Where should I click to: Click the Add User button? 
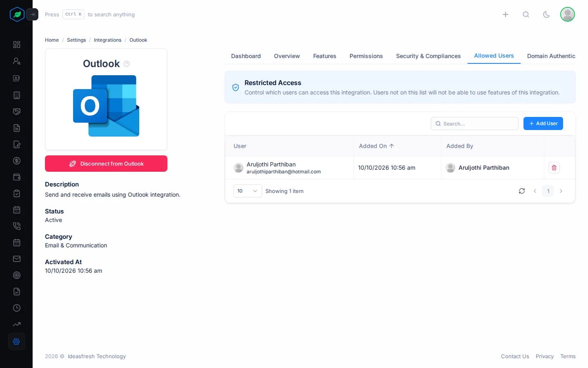point(543,123)
